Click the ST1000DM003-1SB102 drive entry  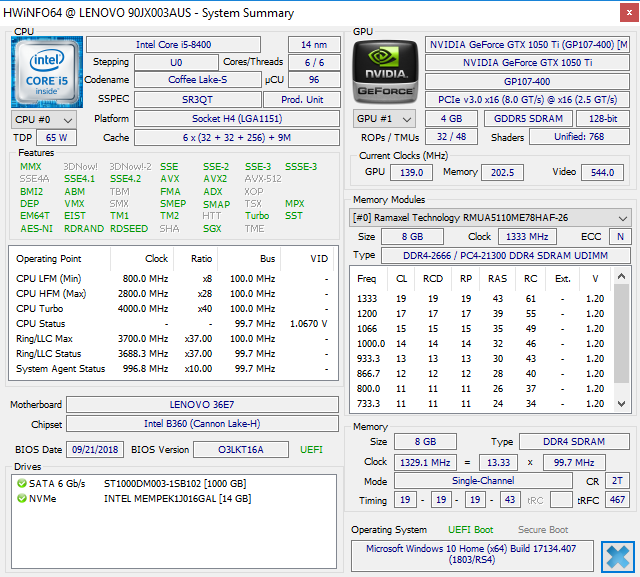(x=175, y=484)
